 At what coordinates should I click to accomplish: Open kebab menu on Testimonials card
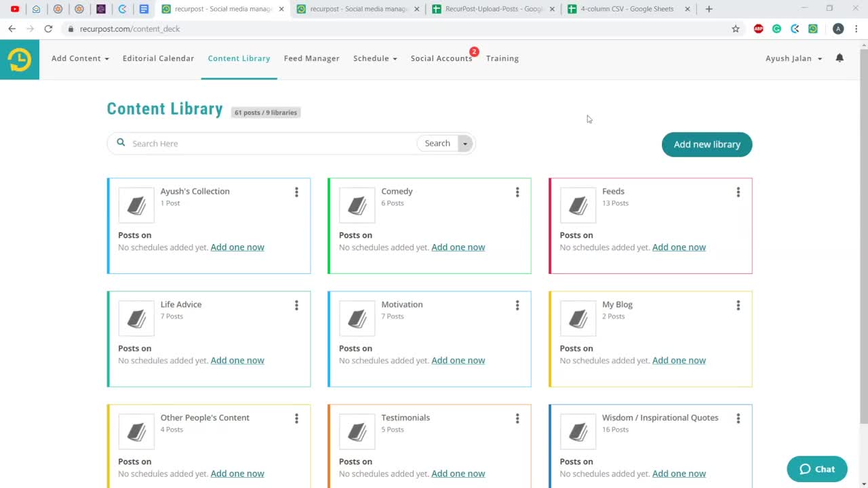[x=517, y=419]
